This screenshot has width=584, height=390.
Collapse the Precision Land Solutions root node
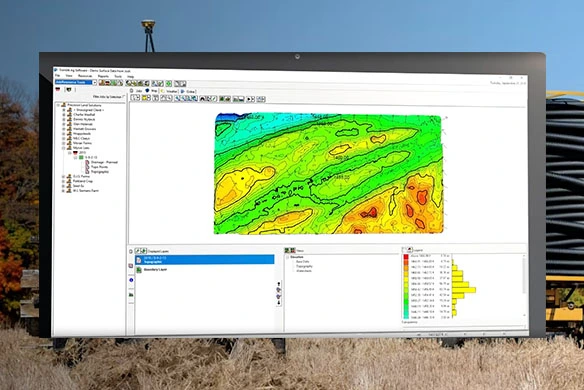[x=58, y=105]
